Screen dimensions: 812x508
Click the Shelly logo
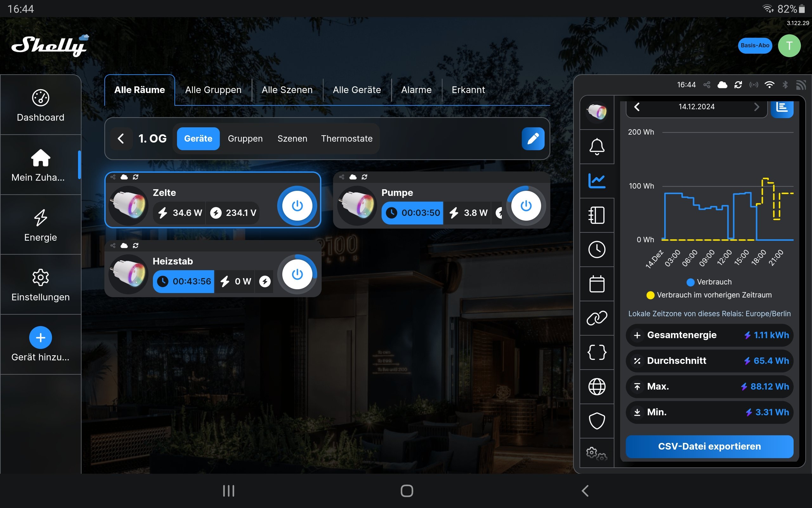point(50,46)
